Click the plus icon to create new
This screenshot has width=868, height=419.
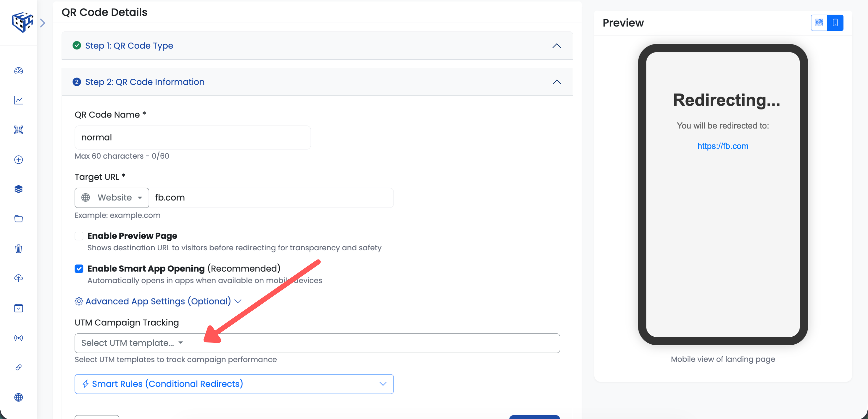tap(19, 159)
